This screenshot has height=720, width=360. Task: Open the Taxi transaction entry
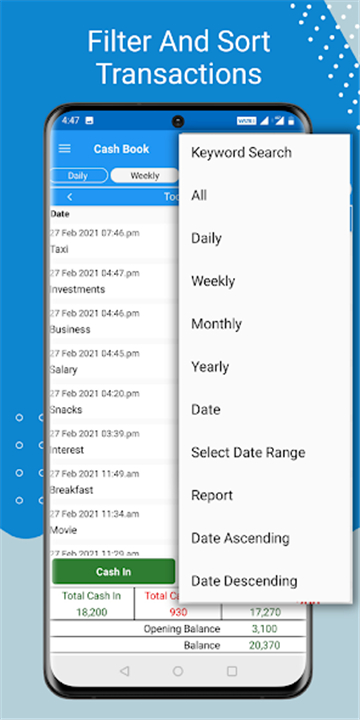coord(114,242)
